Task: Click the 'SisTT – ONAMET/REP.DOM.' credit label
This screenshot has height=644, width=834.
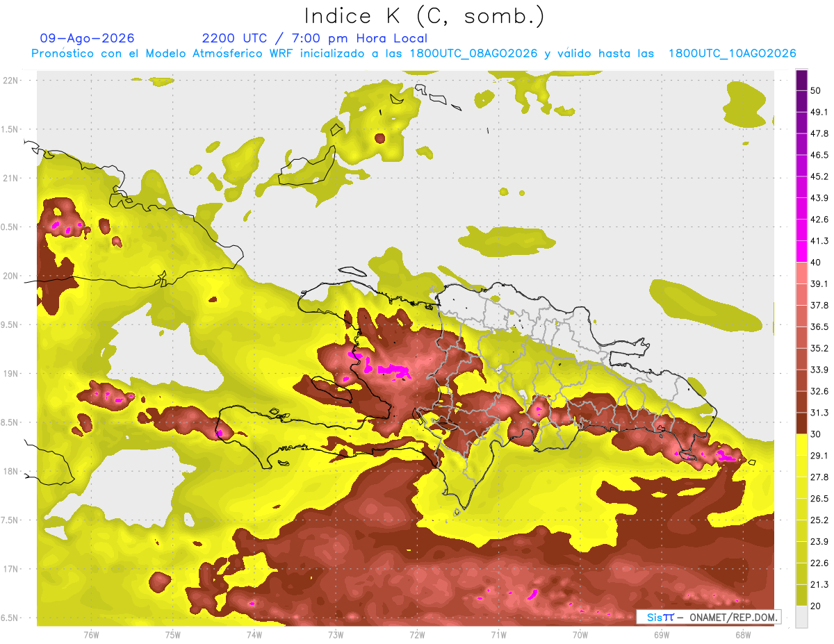Action: [x=709, y=617]
